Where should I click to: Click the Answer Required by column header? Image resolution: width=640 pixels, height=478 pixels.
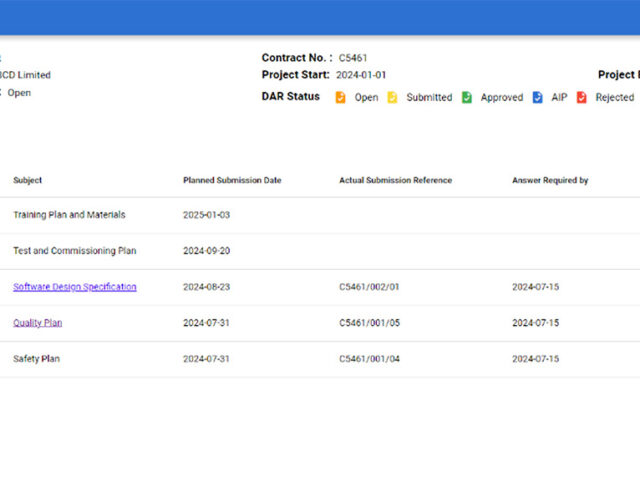coord(550,181)
